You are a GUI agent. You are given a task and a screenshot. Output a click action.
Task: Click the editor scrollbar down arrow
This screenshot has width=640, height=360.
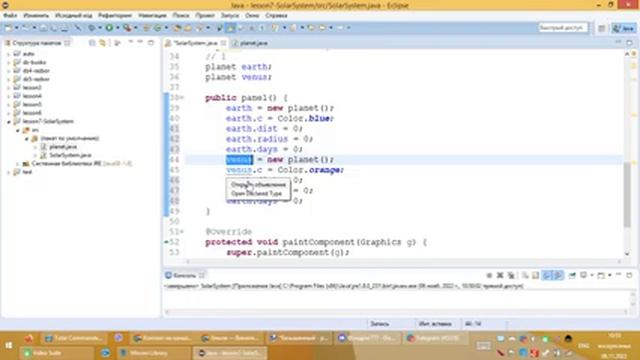(627, 253)
